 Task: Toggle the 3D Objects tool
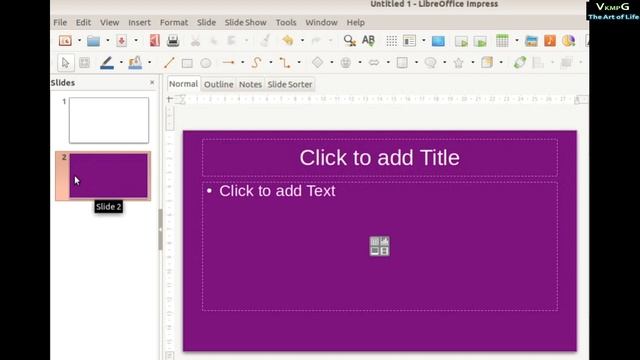pyautogui.click(x=487, y=62)
